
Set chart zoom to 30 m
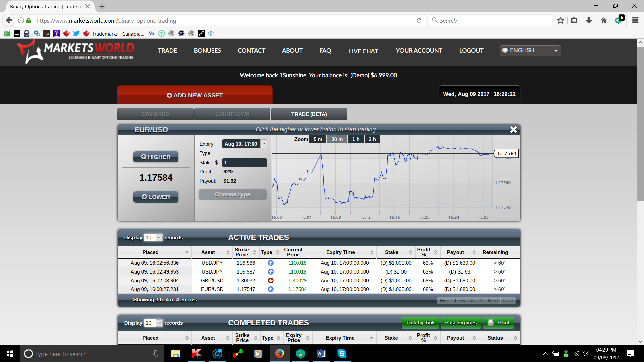click(x=337, y=139)
